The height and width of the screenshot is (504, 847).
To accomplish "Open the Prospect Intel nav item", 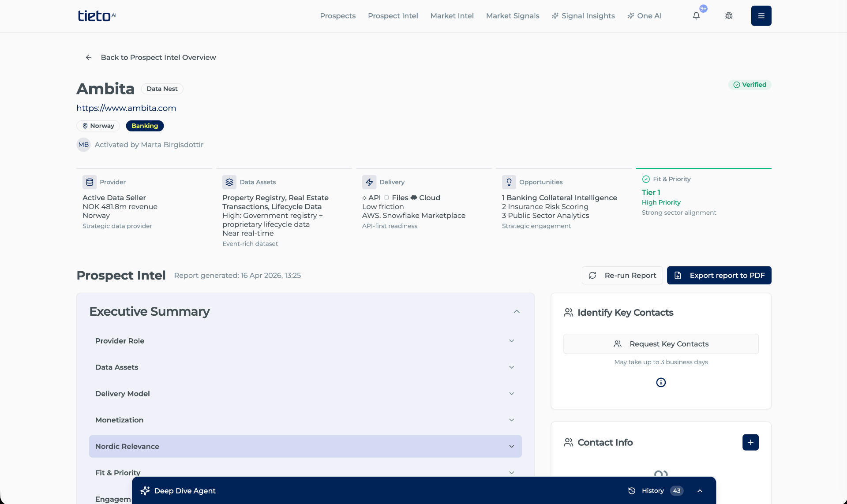I will (x=393, y=16).
